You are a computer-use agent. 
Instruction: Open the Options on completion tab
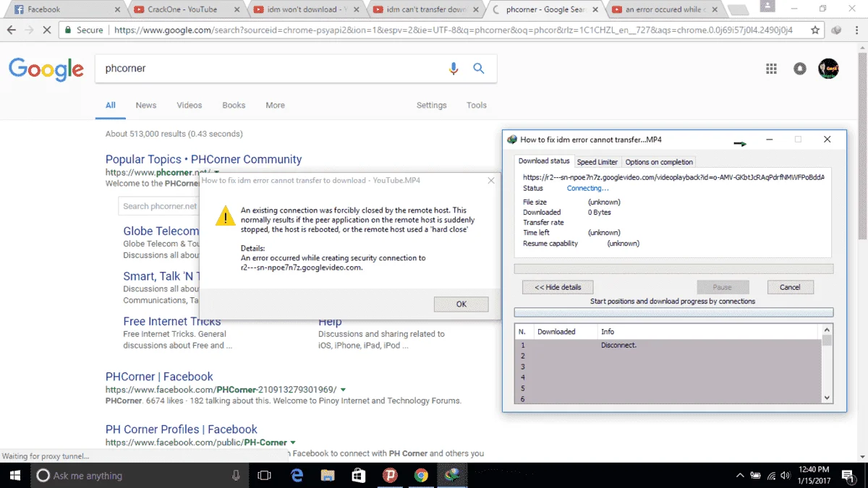tap(659, 162)
